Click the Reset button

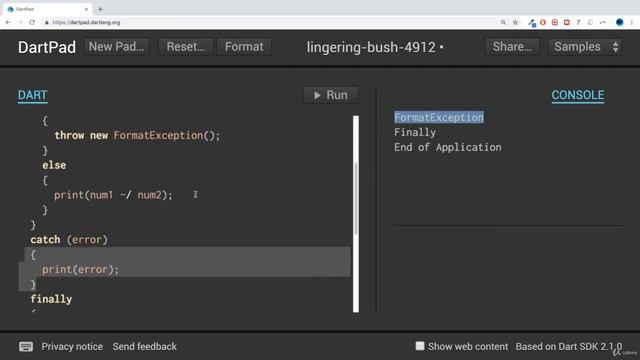click(186, 47)
